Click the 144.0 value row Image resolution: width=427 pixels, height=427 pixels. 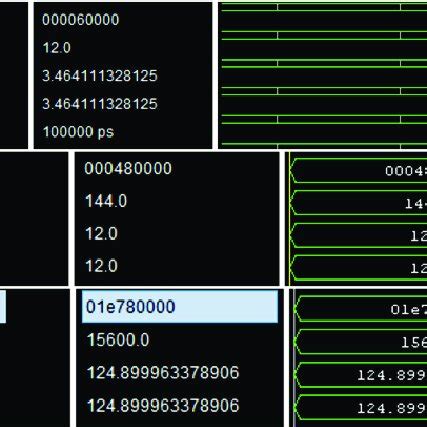(106, 201)
